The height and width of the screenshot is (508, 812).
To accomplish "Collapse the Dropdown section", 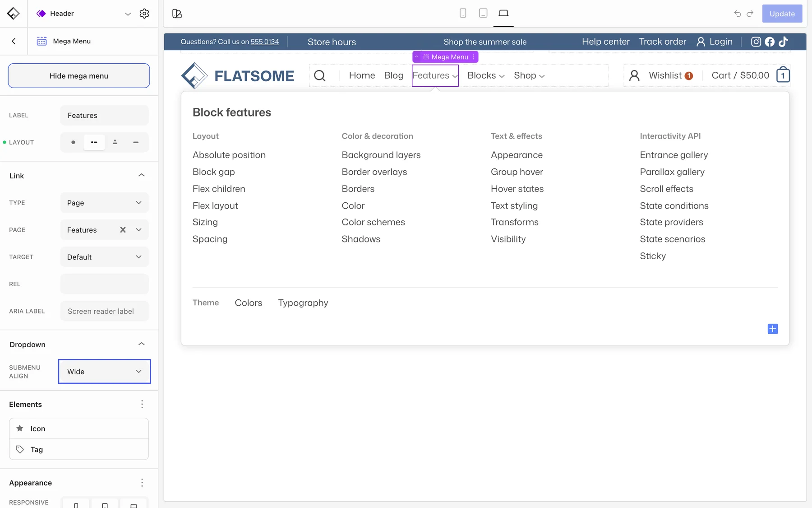I will [x=141, y=344].
